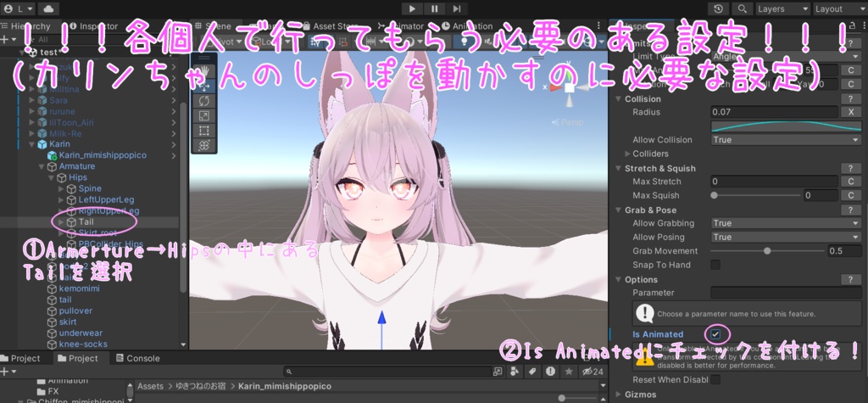The height and width of the screenshot is (403, 868).
Task: Open the Hierarchy create (+) dropdown
Action: 8,39
